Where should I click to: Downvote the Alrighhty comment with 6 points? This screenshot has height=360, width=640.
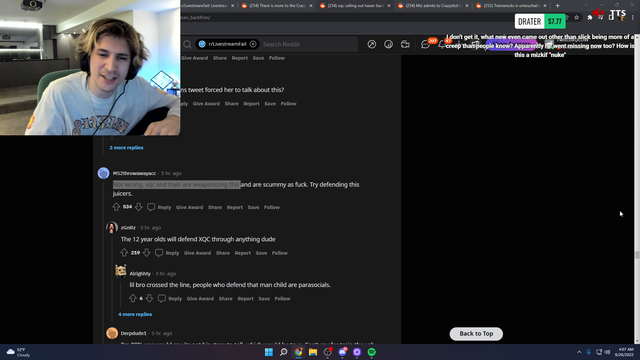point(149,298)
